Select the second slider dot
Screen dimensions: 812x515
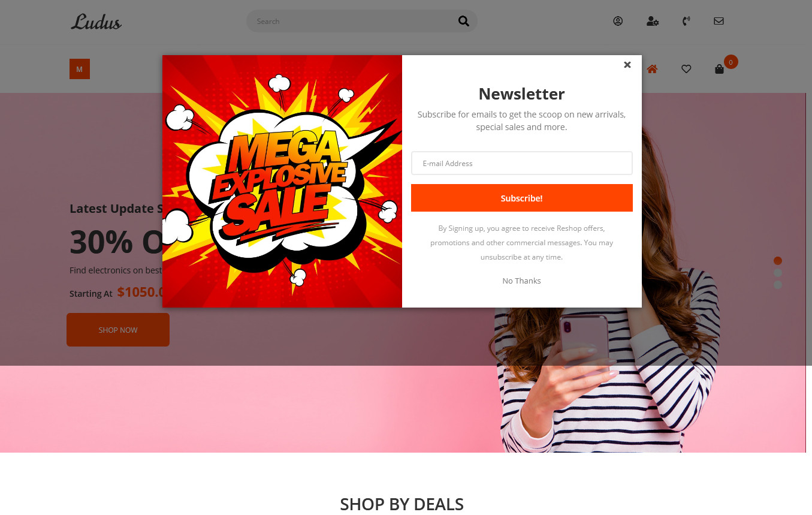tap(778, 273)
